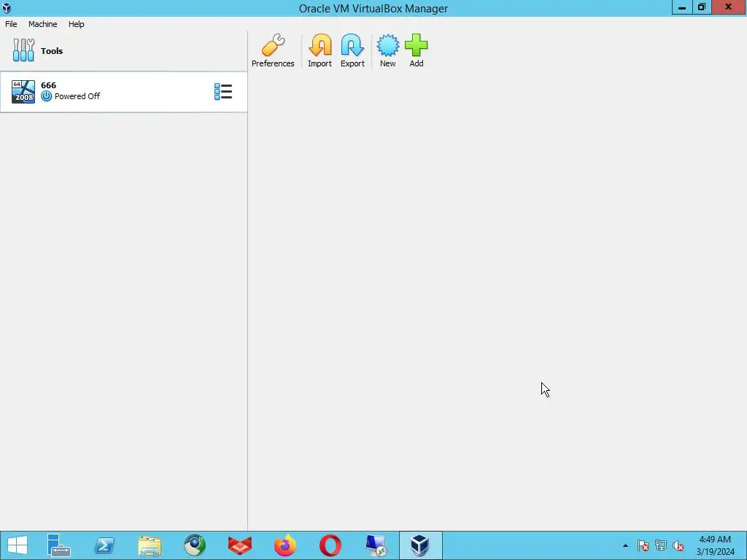
Task: Open the Help menu
Action: tap(76, 24)
